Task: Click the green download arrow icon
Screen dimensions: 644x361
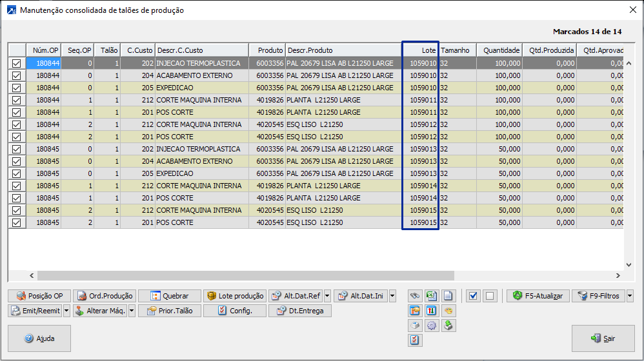Action: point(448,326)
